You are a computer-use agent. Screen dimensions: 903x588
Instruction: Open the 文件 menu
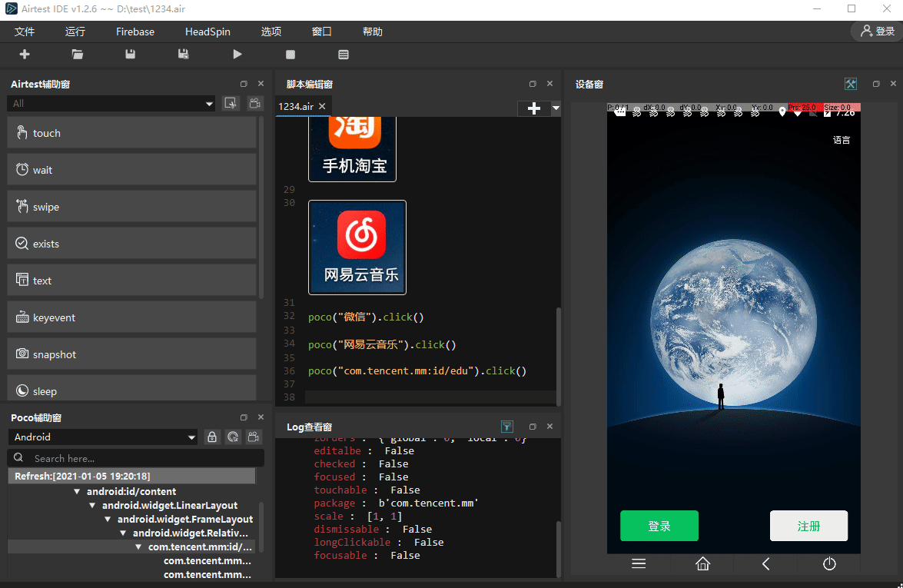click(25, 32)
